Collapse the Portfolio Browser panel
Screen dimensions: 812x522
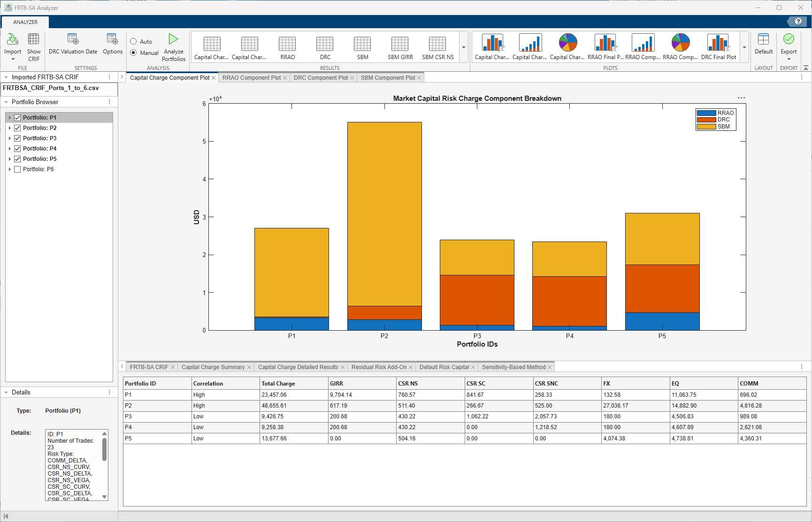(6, 102)
